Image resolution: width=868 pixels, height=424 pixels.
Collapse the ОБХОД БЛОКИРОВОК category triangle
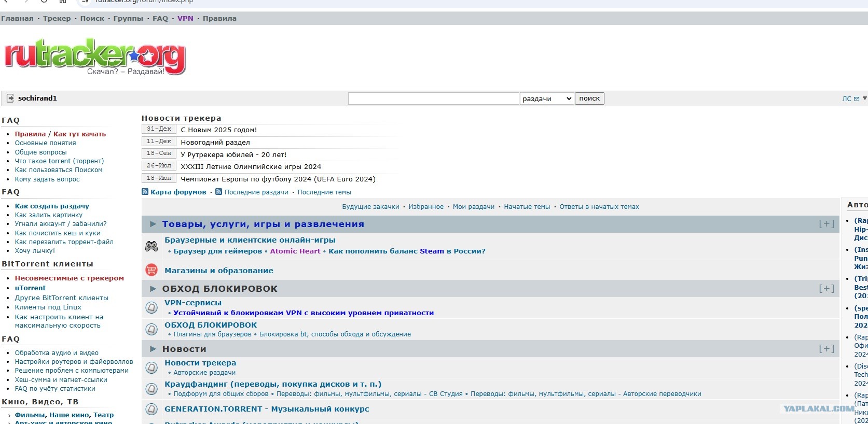153,289
